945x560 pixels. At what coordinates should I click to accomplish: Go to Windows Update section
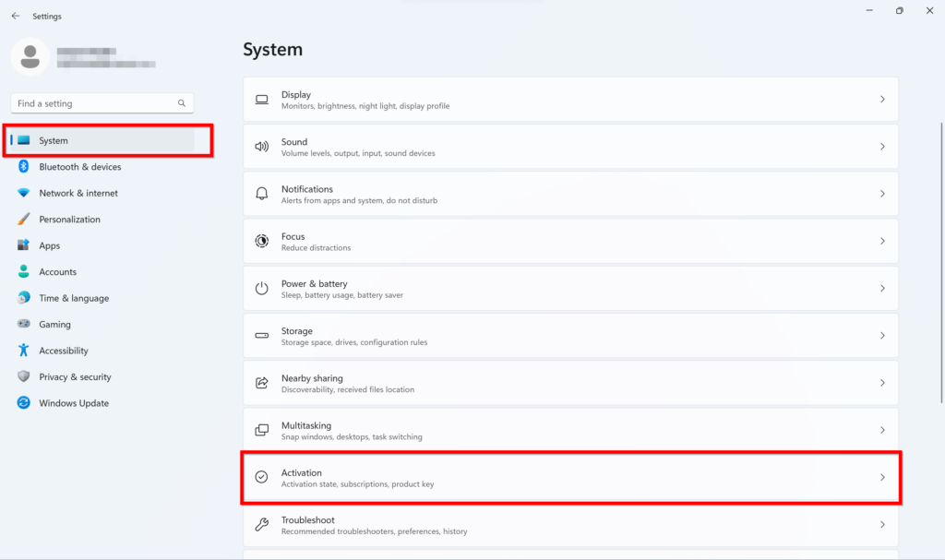[x=73, y=403]
